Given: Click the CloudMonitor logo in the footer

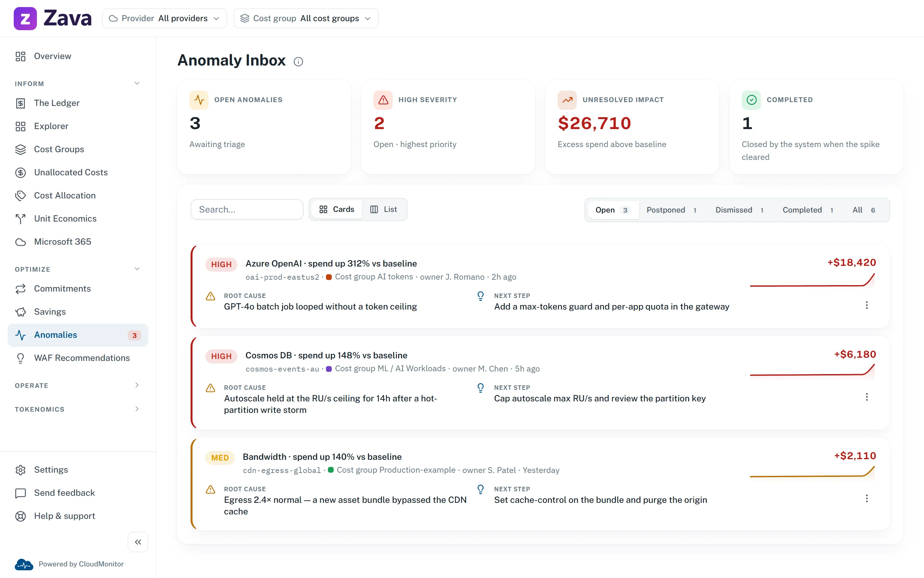Looking at the screenshot, I should coord(24,564).
